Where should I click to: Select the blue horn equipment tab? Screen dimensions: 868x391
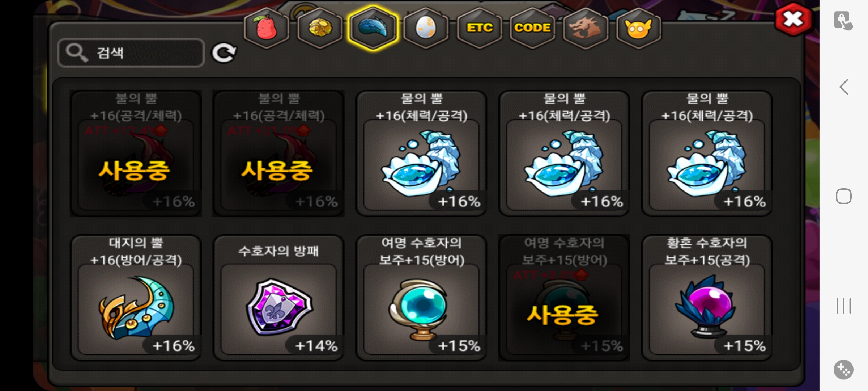(x=373, y=28)
